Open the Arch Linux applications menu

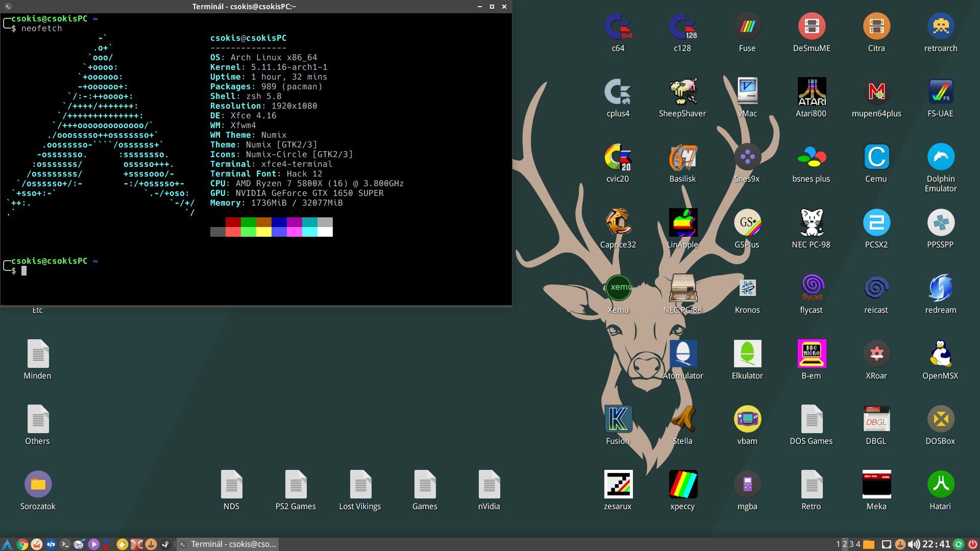7,544
